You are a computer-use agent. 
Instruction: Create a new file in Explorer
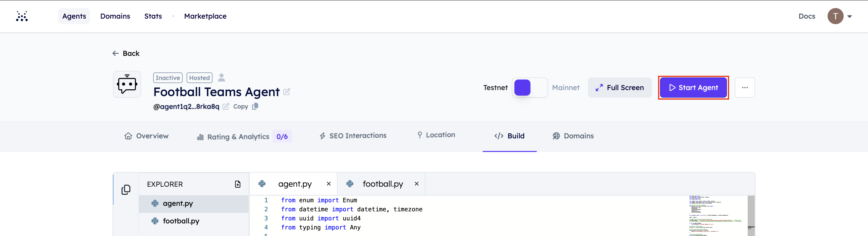click(x=238, y=184)
